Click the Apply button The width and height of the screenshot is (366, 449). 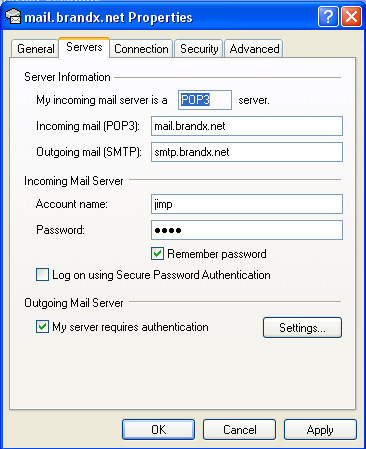click(x=320, y=430)
